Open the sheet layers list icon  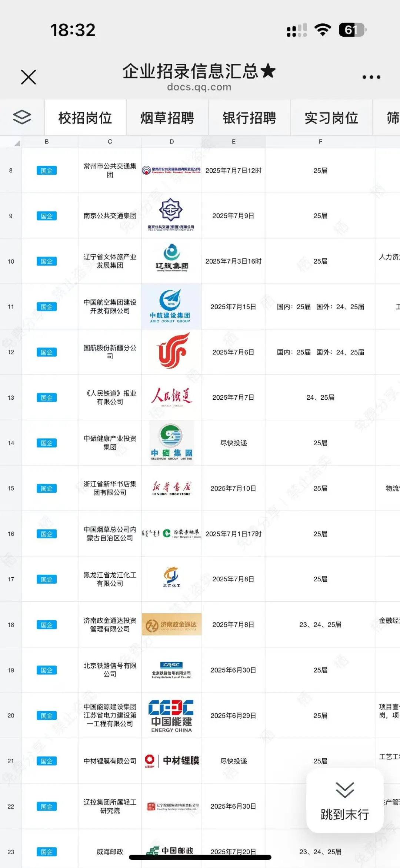click(x=22, y=117)
